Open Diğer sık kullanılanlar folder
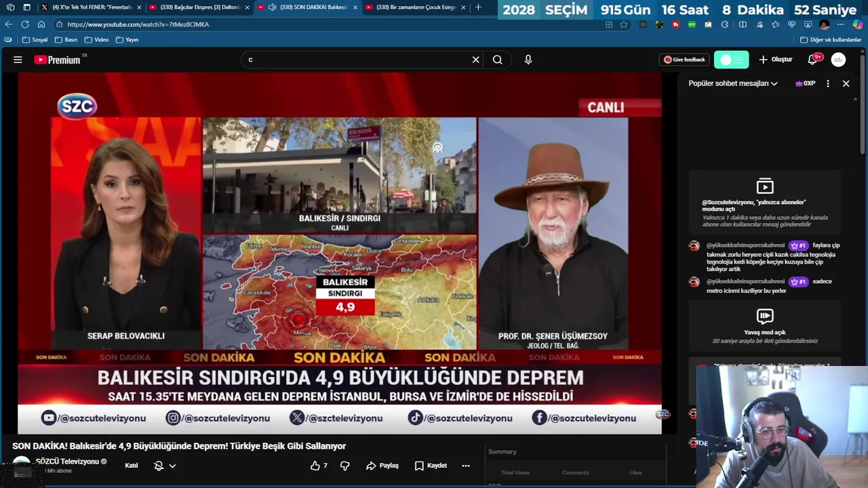868x488 pixels. [830, 39]
